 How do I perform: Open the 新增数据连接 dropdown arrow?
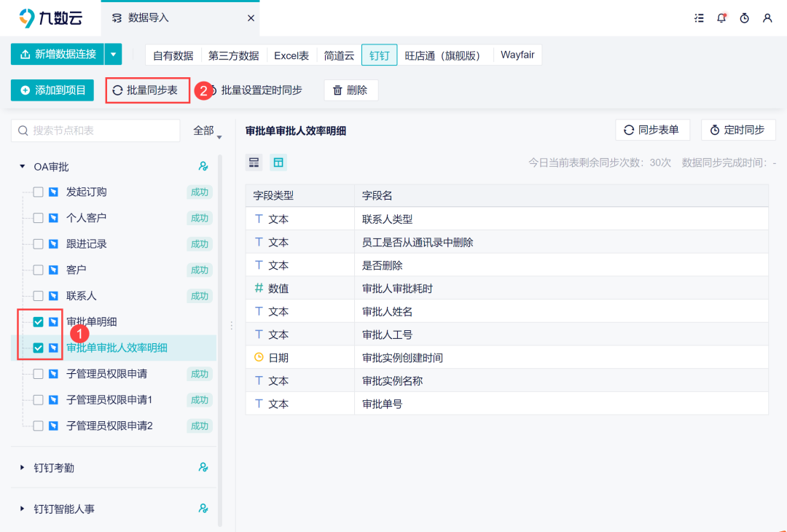pyautogui.click(x=114, y=55)
